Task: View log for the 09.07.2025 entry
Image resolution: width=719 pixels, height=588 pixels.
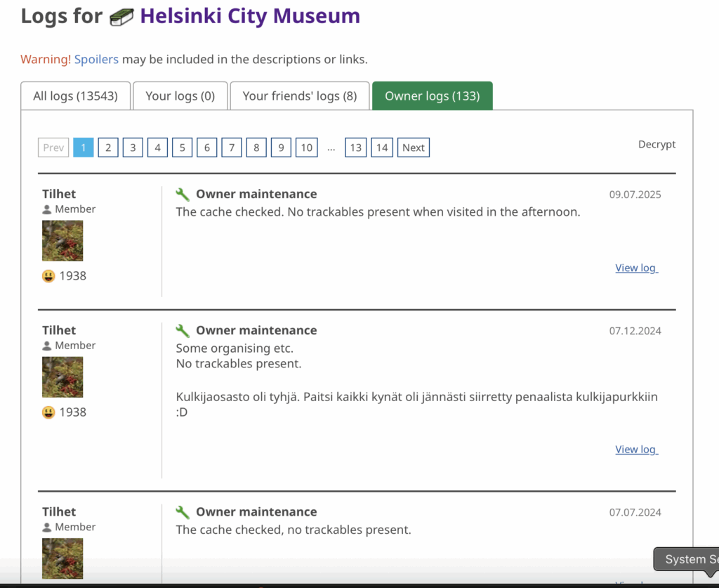Action: (636, 268)
